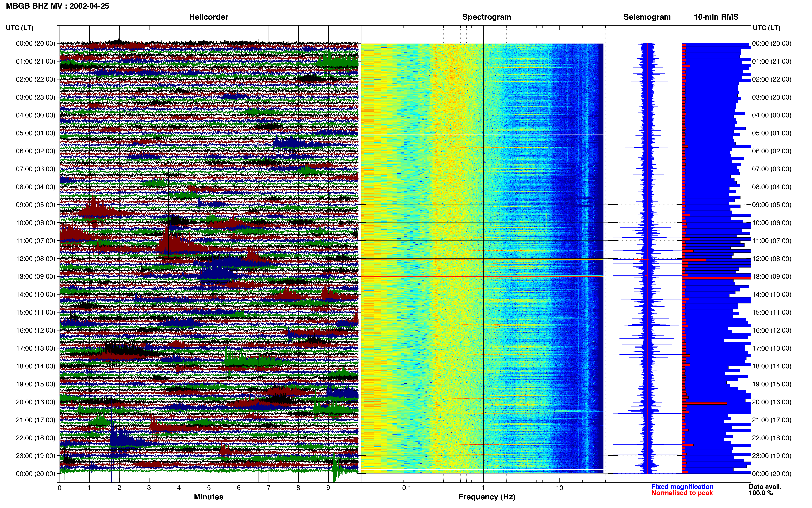Click the "Data avail." label

click(x=765, y=486)
